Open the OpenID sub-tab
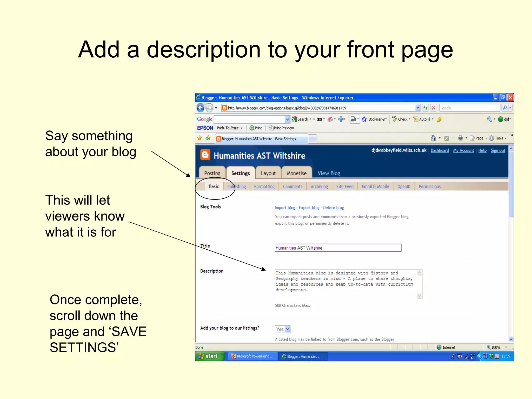532x399 pixels. tap(404, 187)
